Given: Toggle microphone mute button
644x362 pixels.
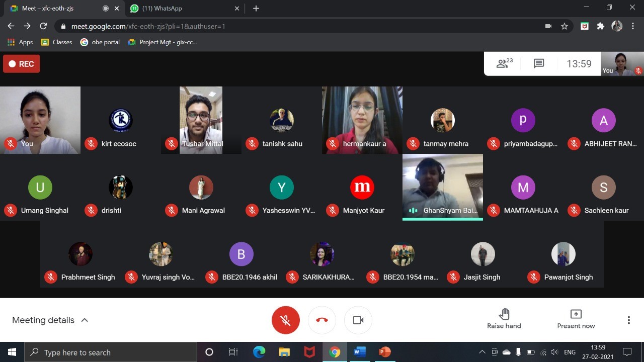Looking at the screenshot, I should [286, 320].
